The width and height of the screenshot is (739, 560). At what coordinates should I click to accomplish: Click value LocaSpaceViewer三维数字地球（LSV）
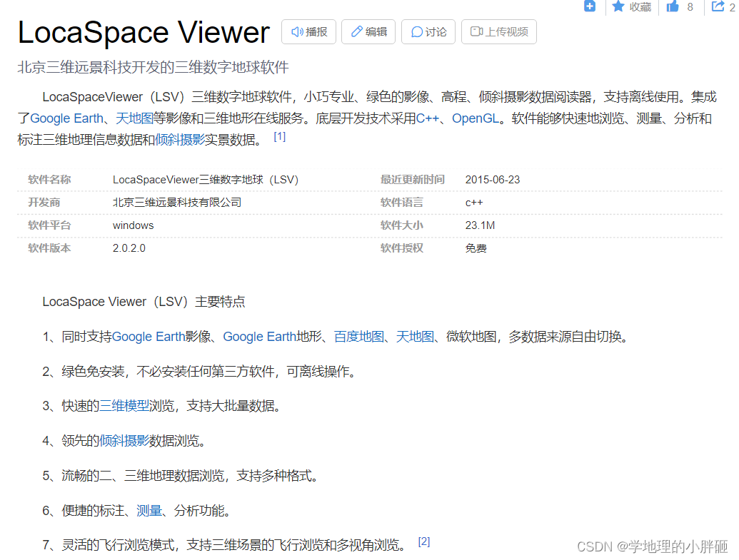click(206, 180)
